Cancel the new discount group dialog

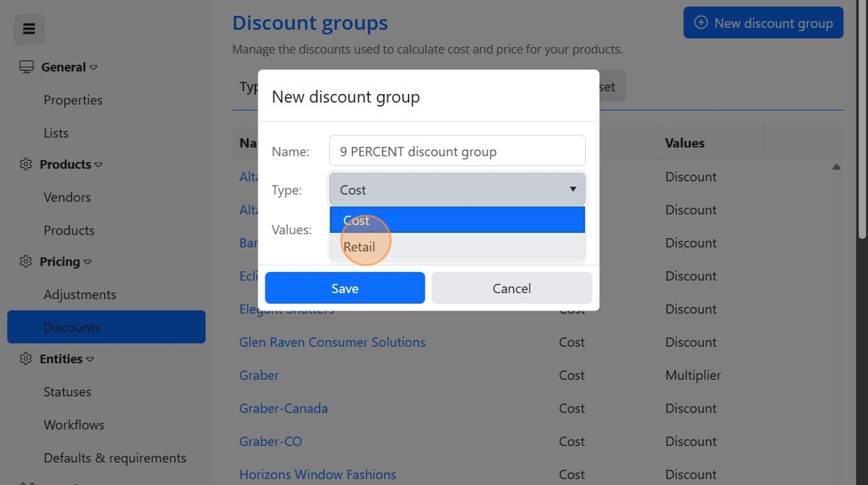click(511, 288)
